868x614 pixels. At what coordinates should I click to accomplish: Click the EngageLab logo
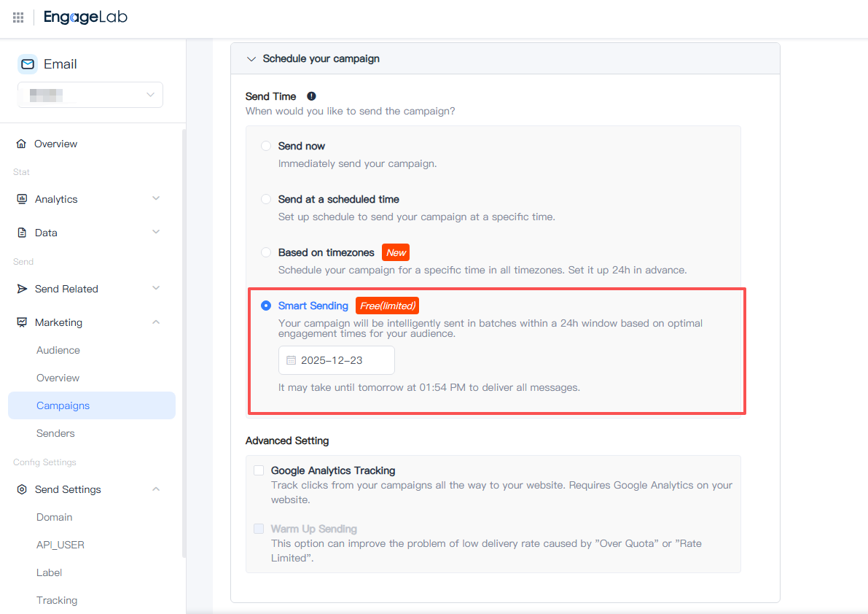[85, 18]
